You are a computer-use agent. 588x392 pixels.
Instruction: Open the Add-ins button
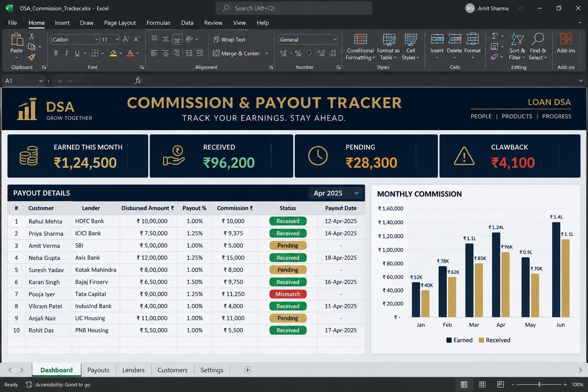click(x=566, y=43)
